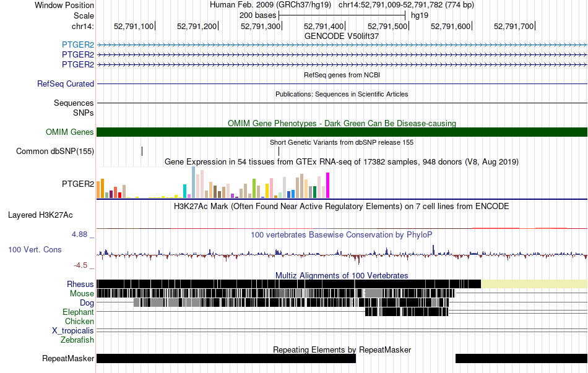Click the pale yellow Rhesus gap block
588x373 pixels.
coord(534,284)
